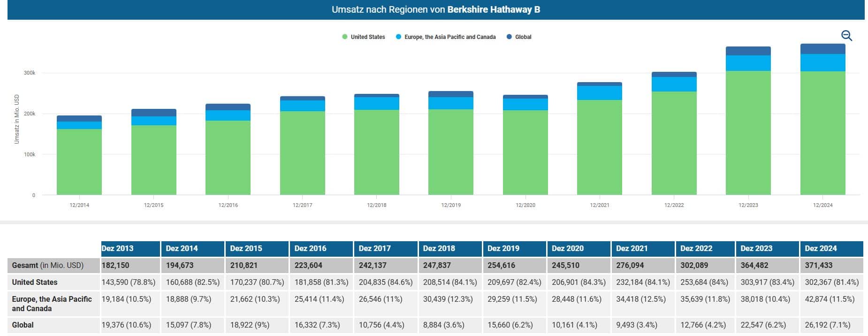Image resolution: width=868 pixels, height=336 pixels.
Task: Toggle Europe, Asia Pacific and Canada legend
Action: (x=449, y=37)
